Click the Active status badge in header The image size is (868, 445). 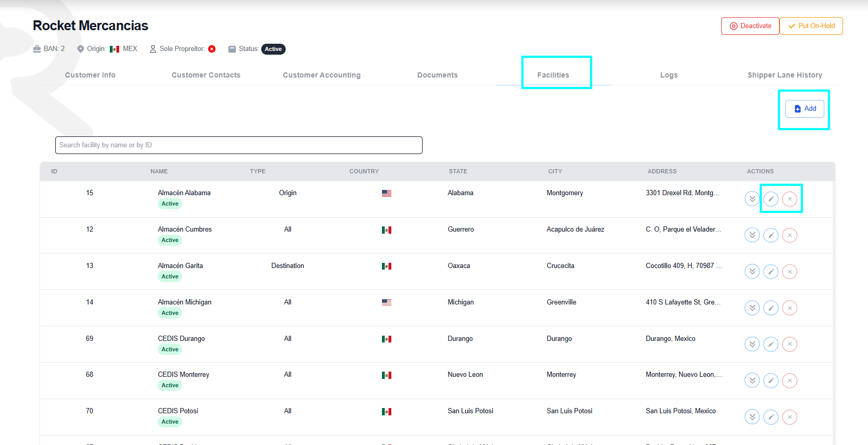[273, 49]
